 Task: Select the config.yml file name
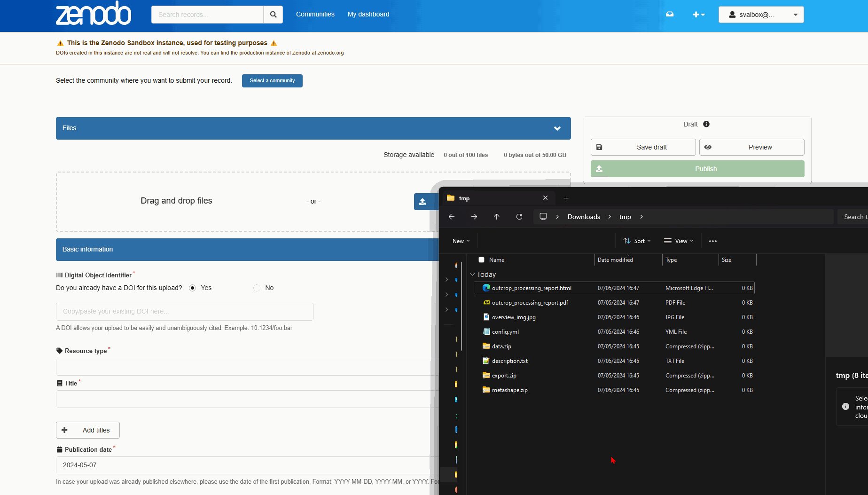pos(505,332)
